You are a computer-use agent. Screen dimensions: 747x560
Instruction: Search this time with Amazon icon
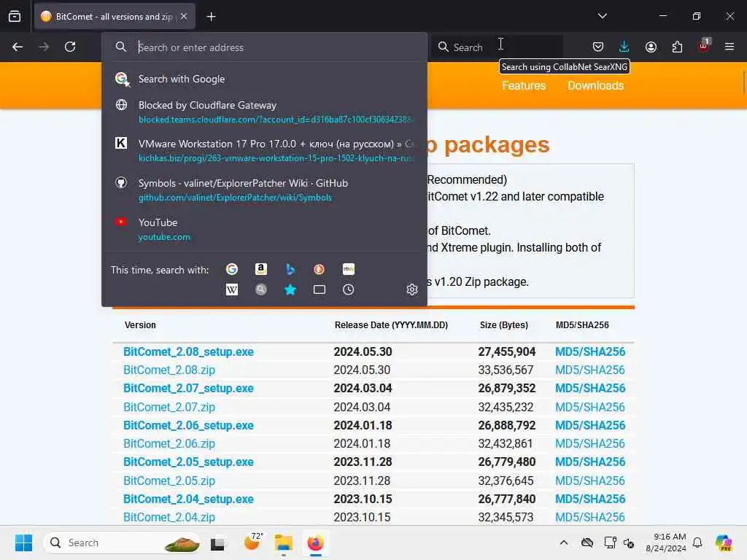click(x=261, y=269)
